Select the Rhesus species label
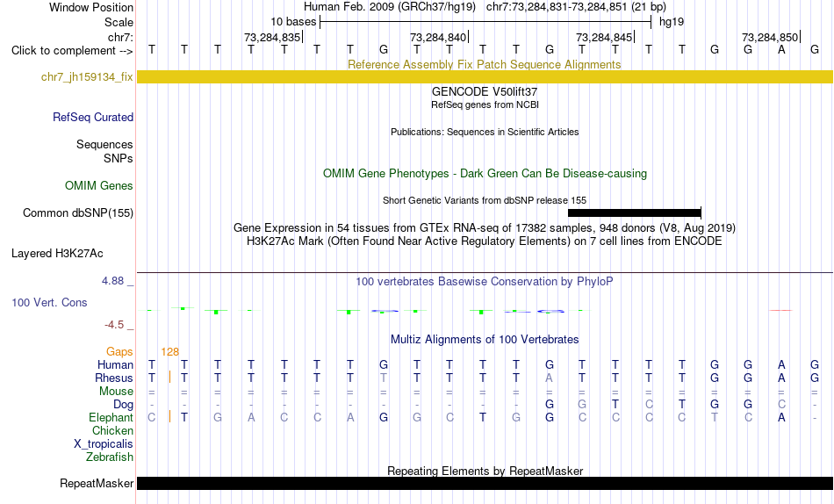This screenshot has height=504, width=834. 114,378
